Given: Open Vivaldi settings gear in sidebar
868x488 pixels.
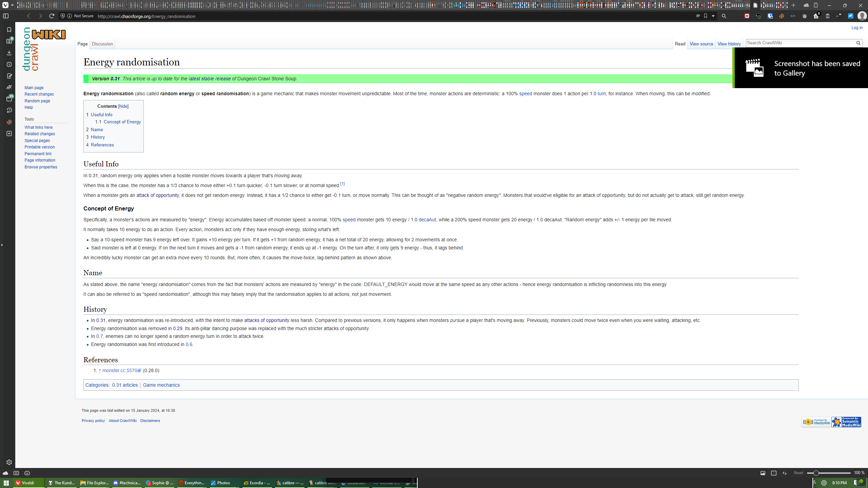Looking at the screenshot, I should [x=9, y=462].
